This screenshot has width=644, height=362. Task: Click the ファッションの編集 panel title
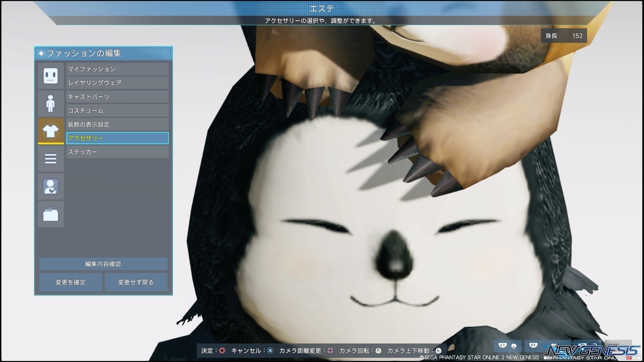click(x=84, y=53)
